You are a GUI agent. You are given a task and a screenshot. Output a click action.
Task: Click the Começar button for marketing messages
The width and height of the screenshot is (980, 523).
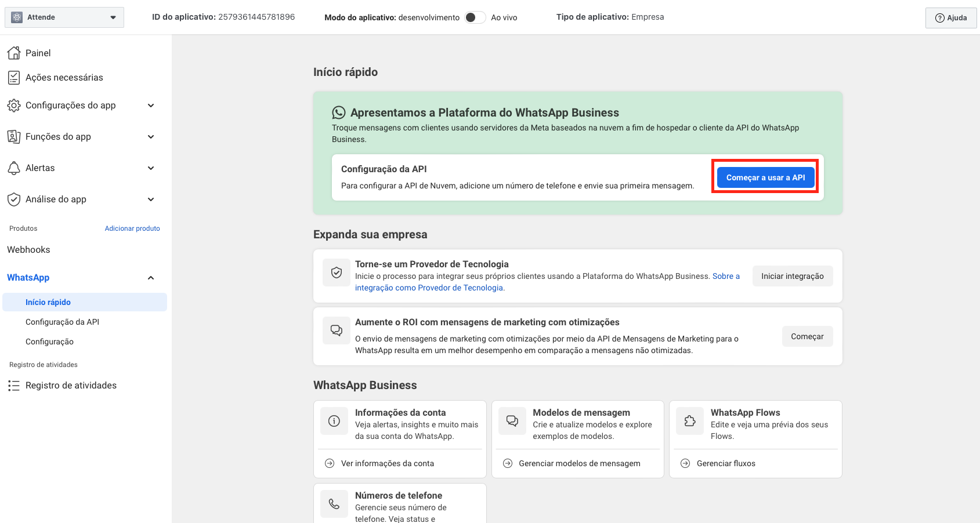pos(807,336)
